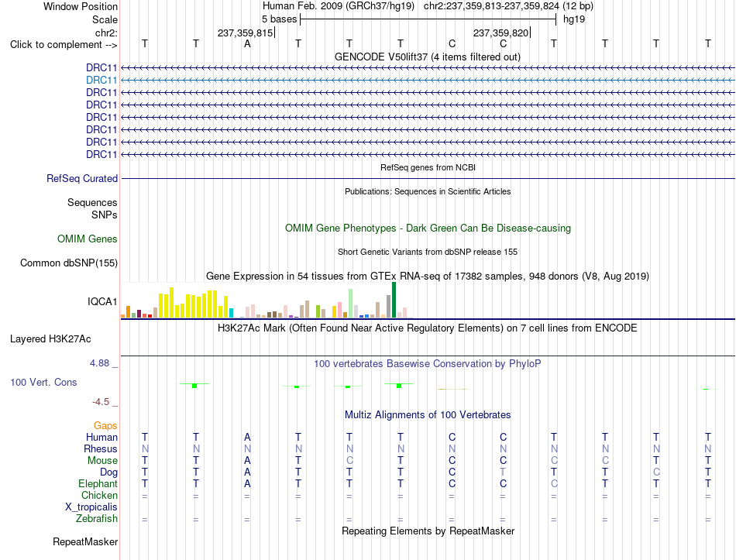Select the Chicken alignment row label
Screen dimensions: 736x560
[x=99, y=495]
